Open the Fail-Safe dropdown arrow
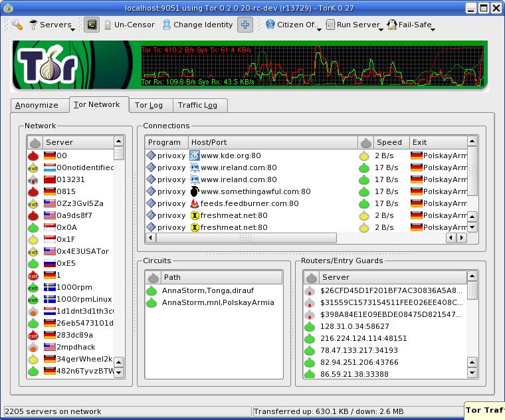The image size is (505, 420). [433, 30]
